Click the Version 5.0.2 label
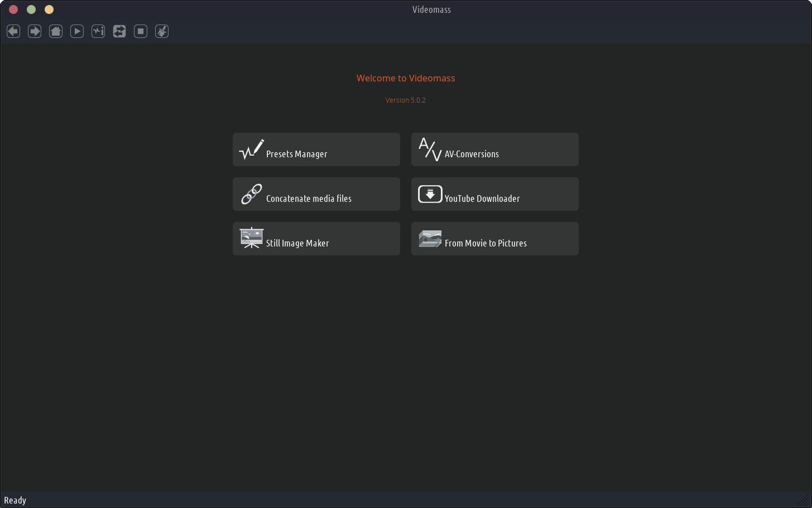The image size is (812, 508). [x=405, y=100]
